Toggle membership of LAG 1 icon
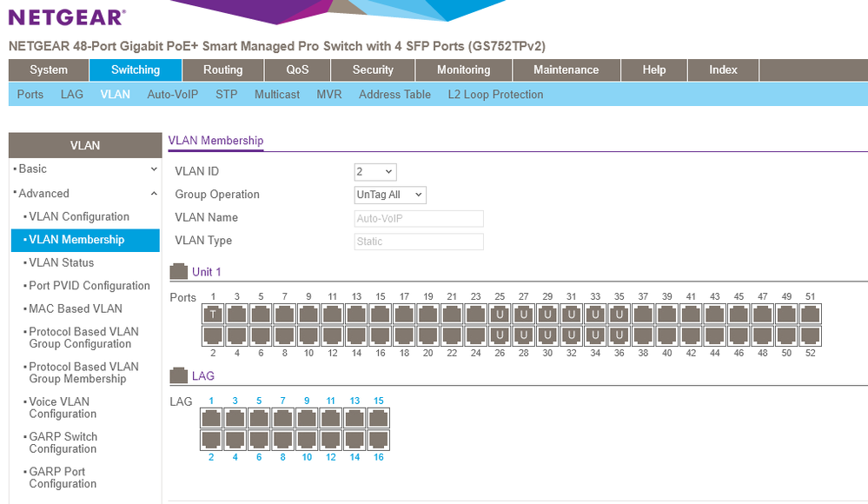Image resolution: width=868 pixels, height=504 pixels. coord(211,418)
